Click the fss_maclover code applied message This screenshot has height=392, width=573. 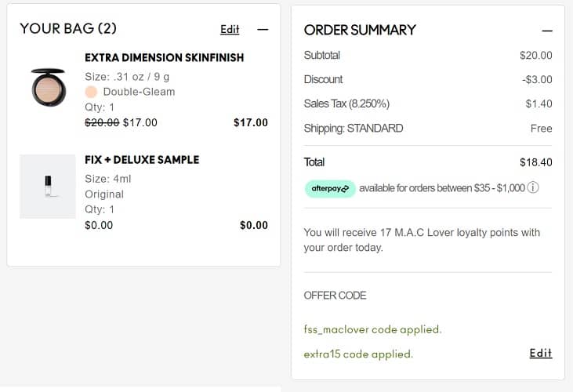coord(372,329)
